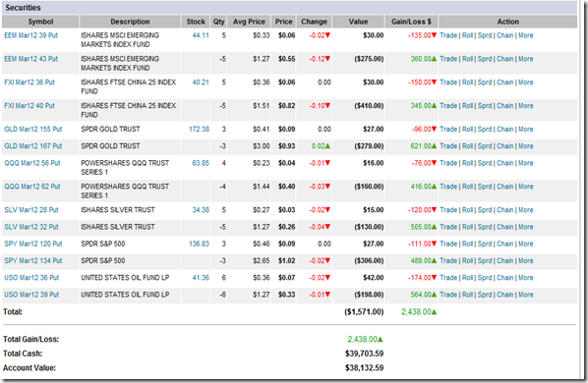The height and width of the screenshot is (383, 588).
Task: Sort by the Symbol column header
Action: tap(40, 22)
